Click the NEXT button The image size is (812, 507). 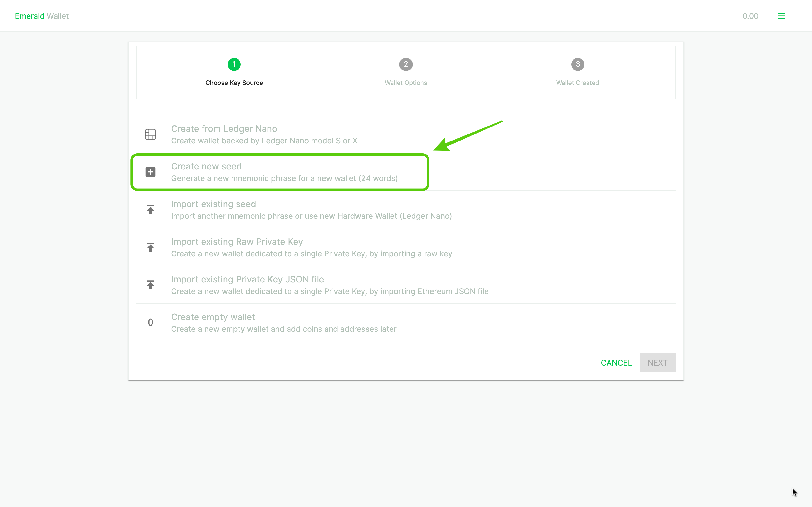[x=658, y=363]
